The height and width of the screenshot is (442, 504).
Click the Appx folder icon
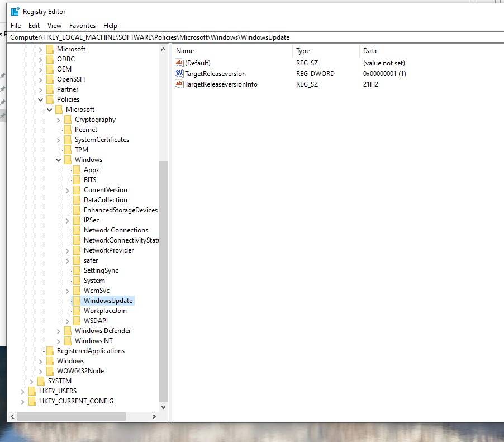[77, 170]
